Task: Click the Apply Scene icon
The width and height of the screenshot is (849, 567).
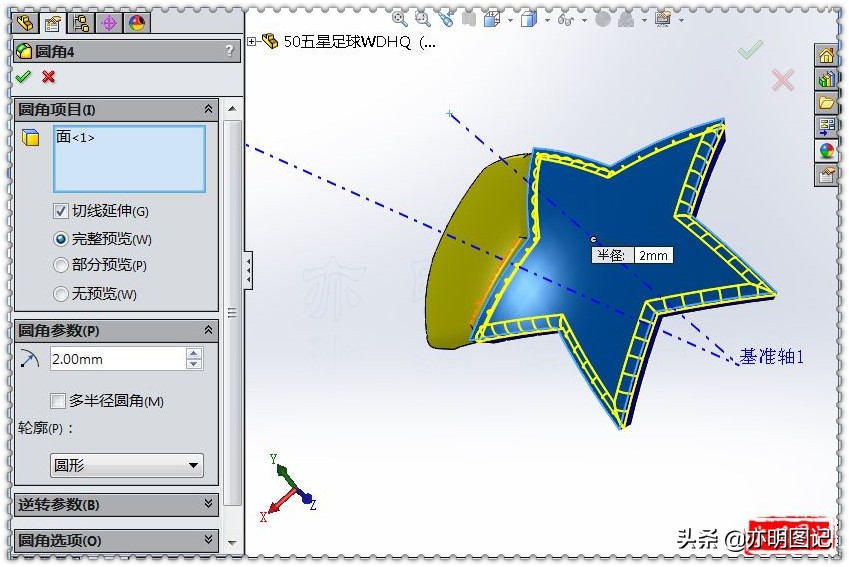Action: tap(626, 19)
